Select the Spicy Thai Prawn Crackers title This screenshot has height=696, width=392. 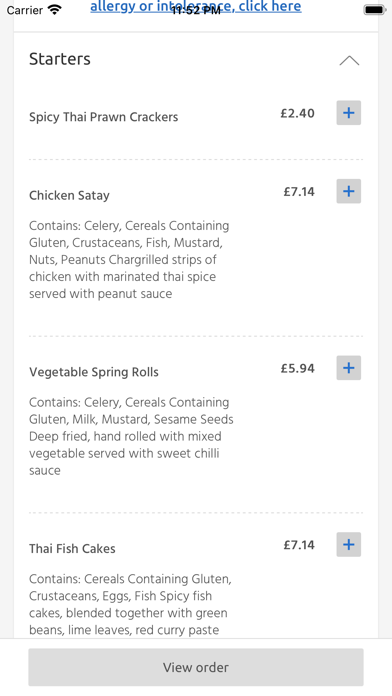pyautogui.click(x=103, y=117)
